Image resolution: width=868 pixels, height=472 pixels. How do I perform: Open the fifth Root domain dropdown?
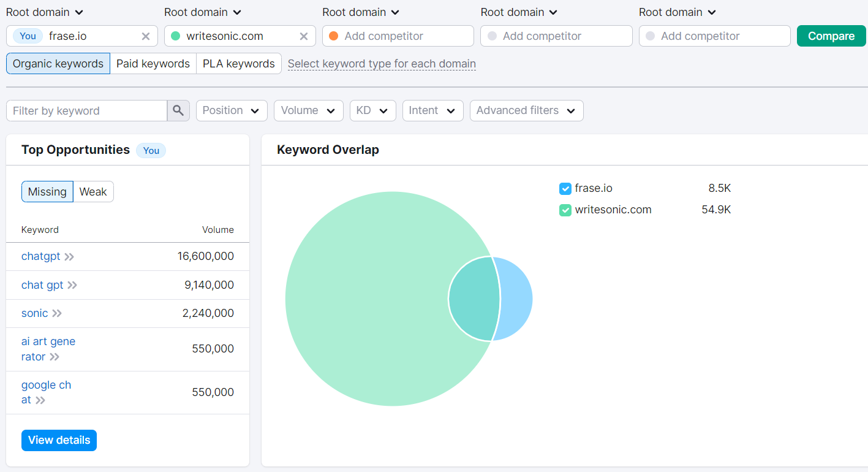677,12
